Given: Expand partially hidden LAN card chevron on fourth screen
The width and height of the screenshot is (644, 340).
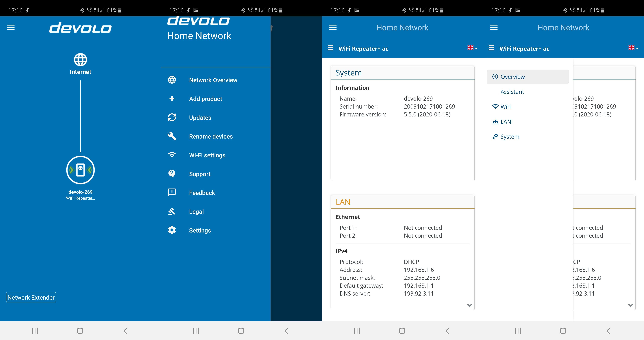Looking at the screenshot, I should pyautogui.click(x=630, y=305).
